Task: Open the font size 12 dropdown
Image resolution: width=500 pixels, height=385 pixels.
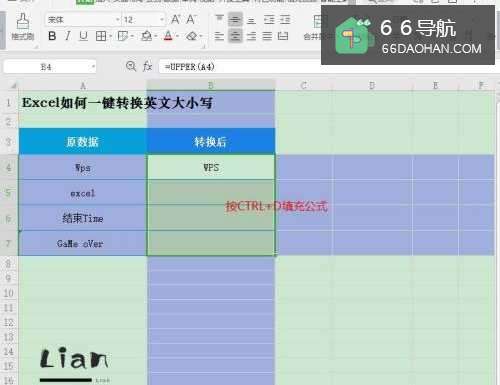Action: 162,20
